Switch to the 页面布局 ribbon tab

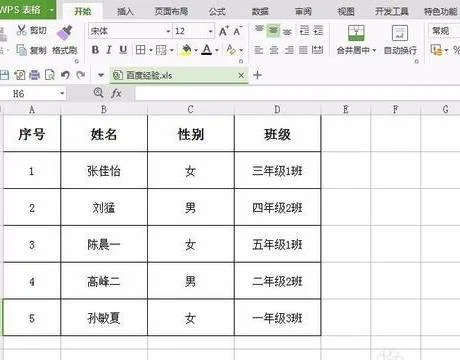(171, 12)
